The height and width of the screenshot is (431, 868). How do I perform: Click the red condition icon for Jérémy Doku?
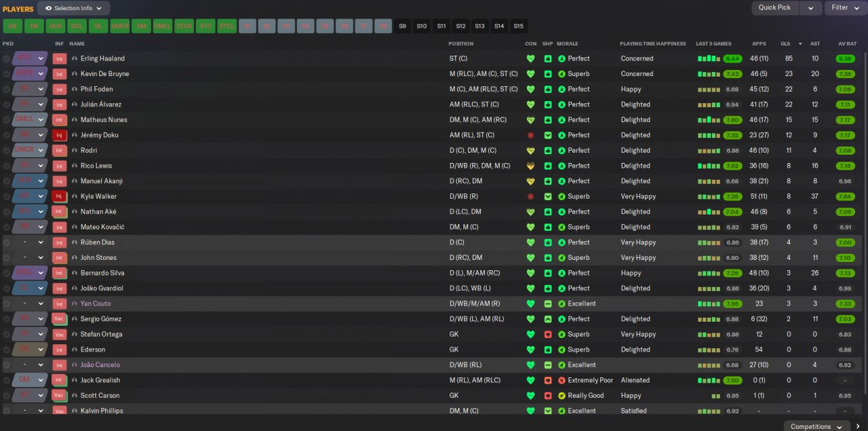point(530,135)
